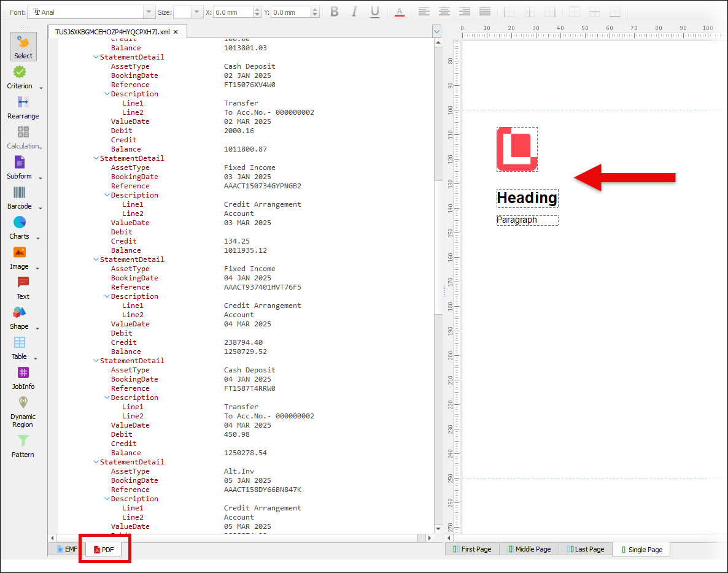Image resolution: width=728 pixels, height=573 pixels.
Task: Open the First Page layout tab
Action: coord(472,549)
